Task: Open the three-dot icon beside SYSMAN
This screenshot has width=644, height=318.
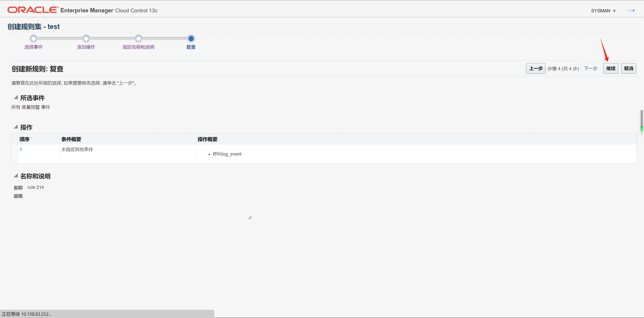Action: tap(631, 11)
